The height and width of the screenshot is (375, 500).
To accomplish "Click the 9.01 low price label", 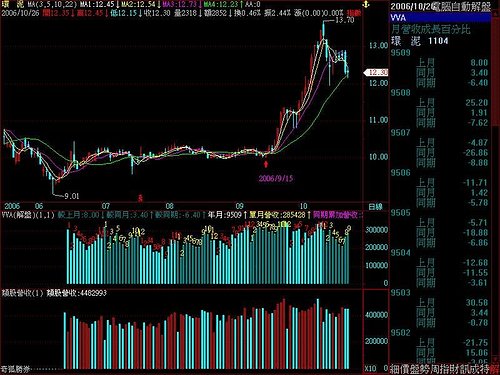I will [72, 196].
